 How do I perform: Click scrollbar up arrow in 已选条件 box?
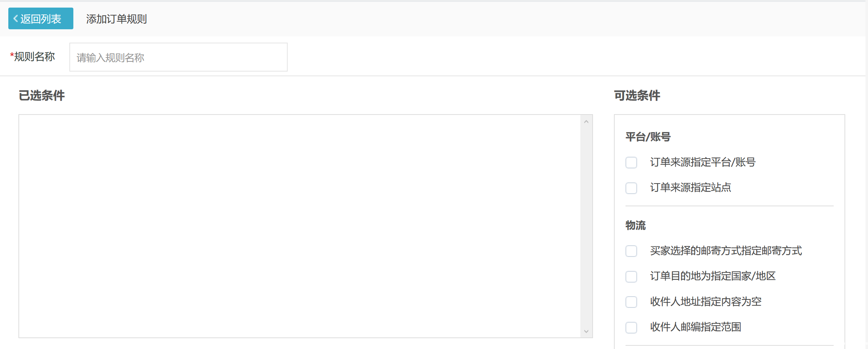tap(586, 122)
